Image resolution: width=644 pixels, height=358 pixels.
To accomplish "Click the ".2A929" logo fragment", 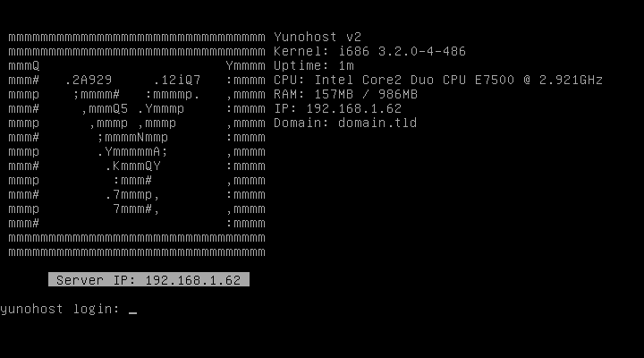I will [88, 80].
